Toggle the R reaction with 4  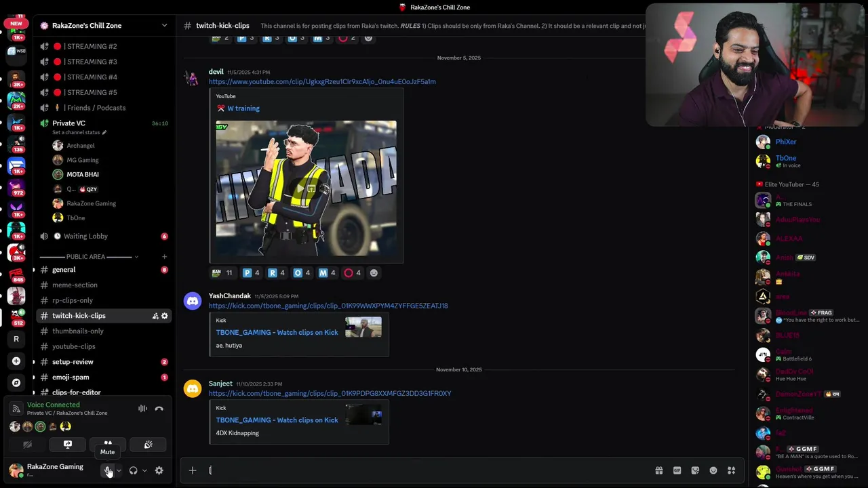tap(277, 273)
